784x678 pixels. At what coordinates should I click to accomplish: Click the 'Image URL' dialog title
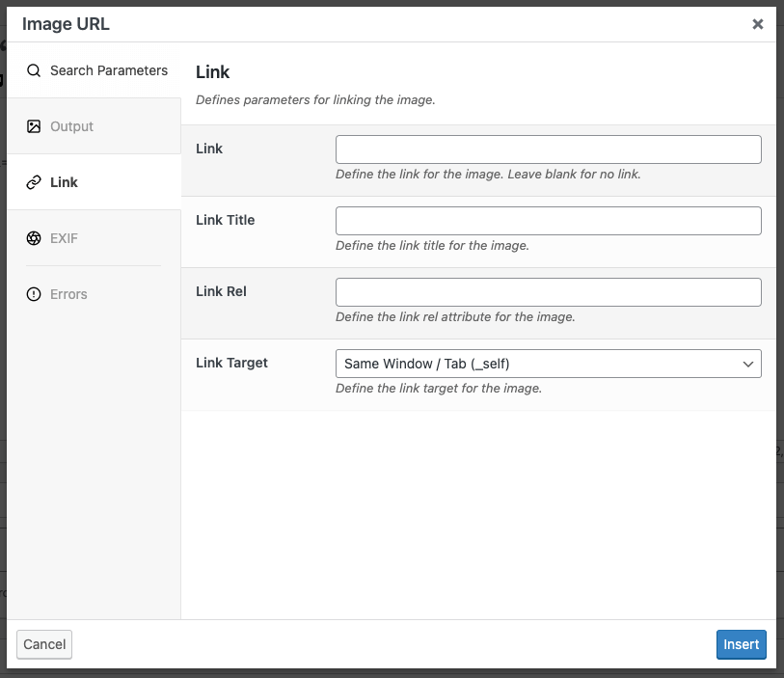click(66, 24)
